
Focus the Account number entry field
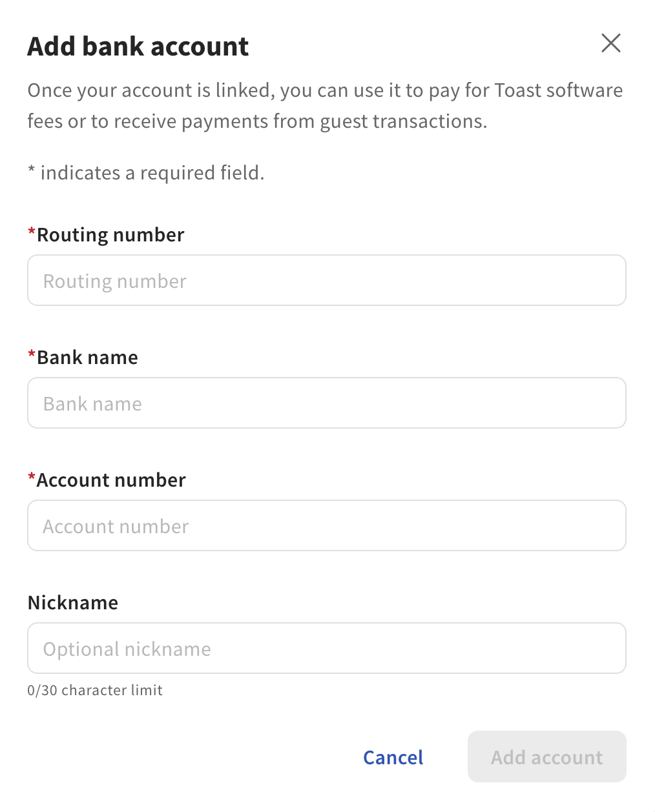point(326,525)
